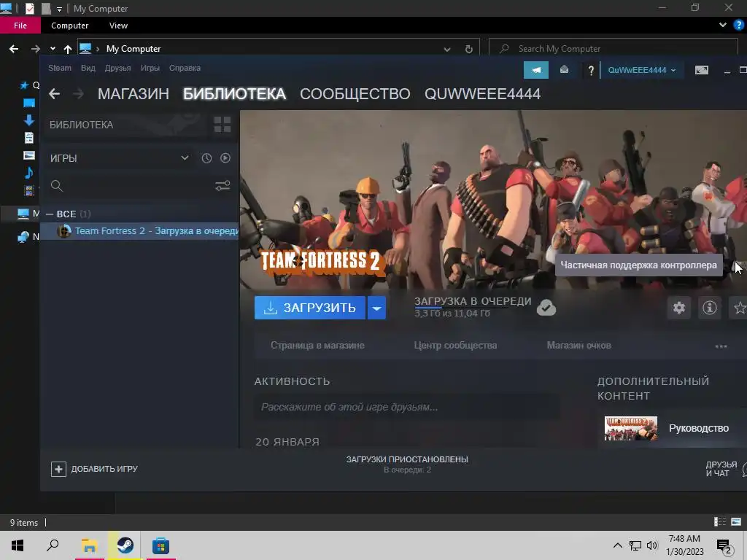Collapse the ВСЕ games group
Image resolution: width=747 pixels, height=560 pixels.
point(50,214)
